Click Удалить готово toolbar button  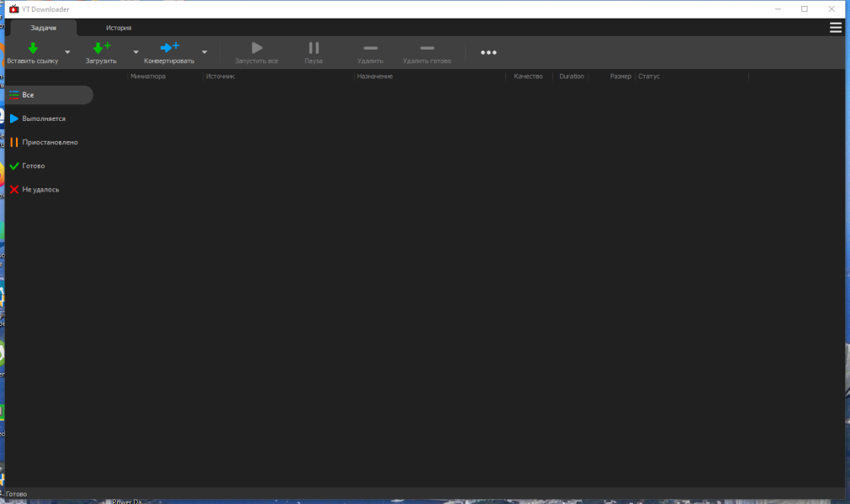click(x=426, y=53)
